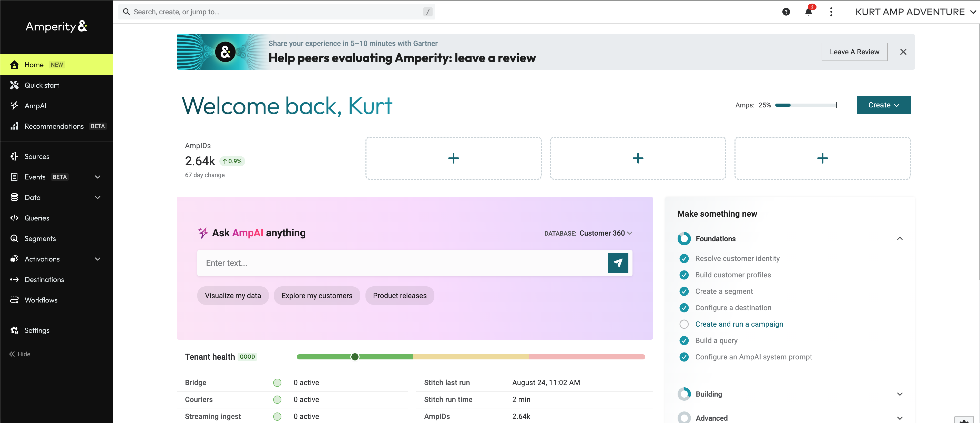
Task: Collapse the Foundations section chevron
Action: coord(899,238)
